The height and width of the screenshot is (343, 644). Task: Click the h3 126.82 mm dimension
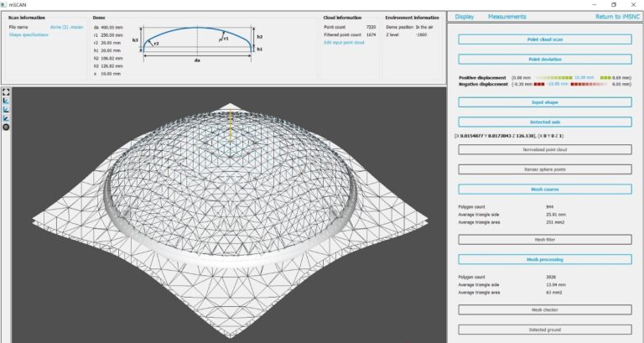(108, 65)
